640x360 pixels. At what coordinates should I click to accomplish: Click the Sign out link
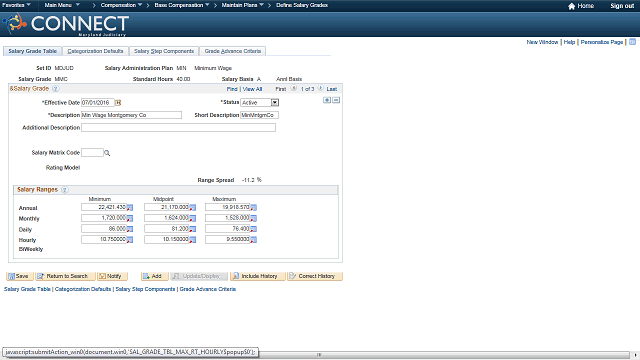(622, 6)
